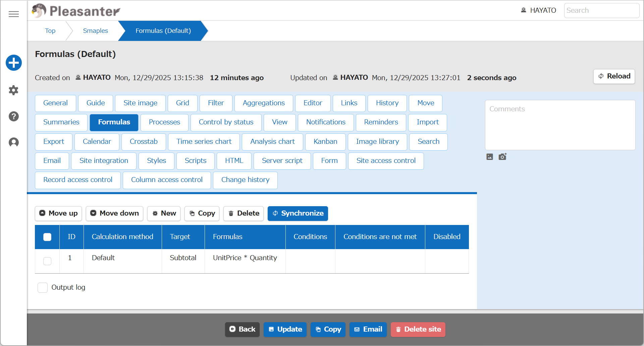Image resolution: width=644 pixels, height=346 pixels.
Task: Open the Kanban tab
Action: click(x=325, y=142)
